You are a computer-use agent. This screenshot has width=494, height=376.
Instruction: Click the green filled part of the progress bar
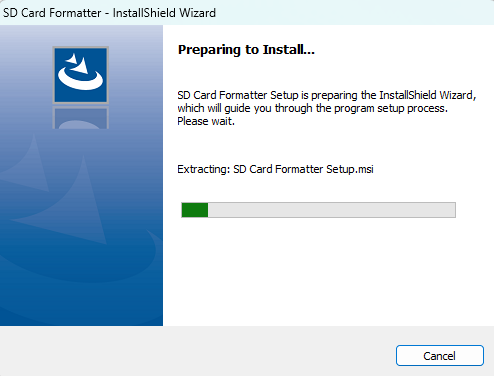[x=195, y=210]
